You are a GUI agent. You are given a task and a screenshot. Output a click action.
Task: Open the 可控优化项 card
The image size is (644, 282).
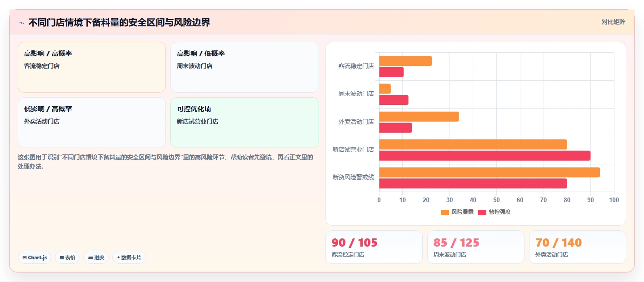tap(245, 123)
